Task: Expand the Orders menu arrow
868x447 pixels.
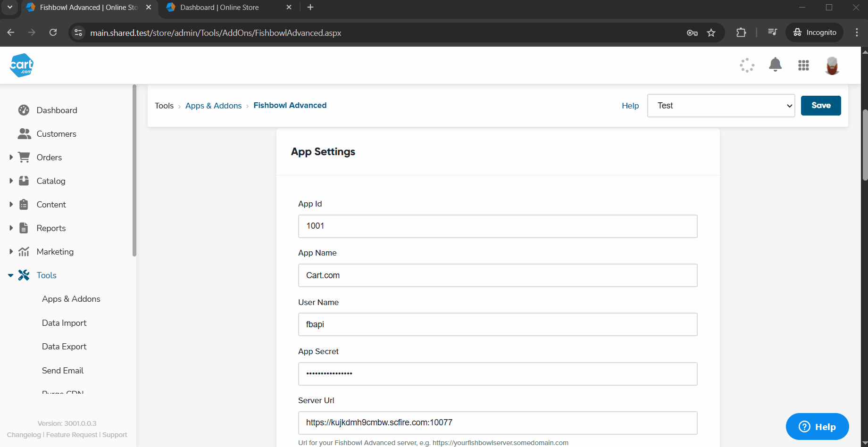Action: pos(10,157)
